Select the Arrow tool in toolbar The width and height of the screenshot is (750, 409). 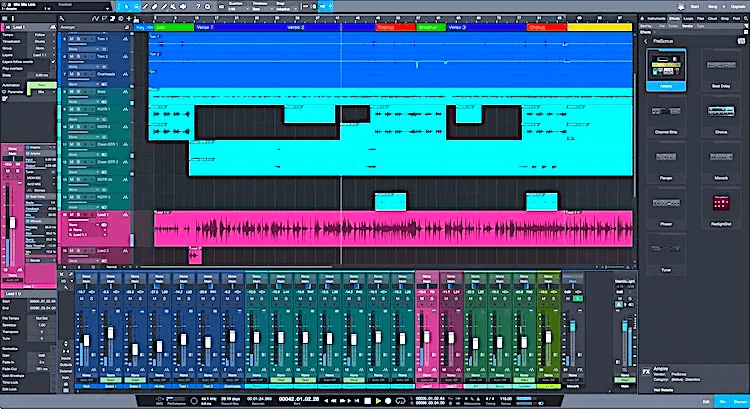pos(126,7)
